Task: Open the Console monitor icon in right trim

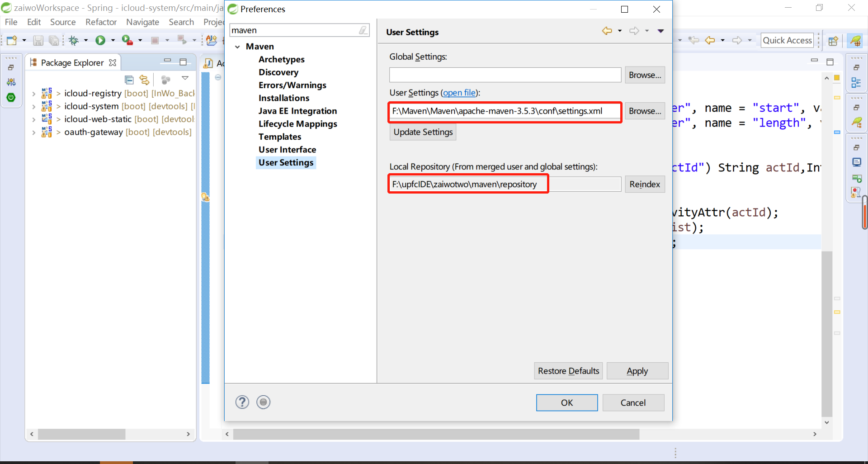Action: tap(856, 162)
